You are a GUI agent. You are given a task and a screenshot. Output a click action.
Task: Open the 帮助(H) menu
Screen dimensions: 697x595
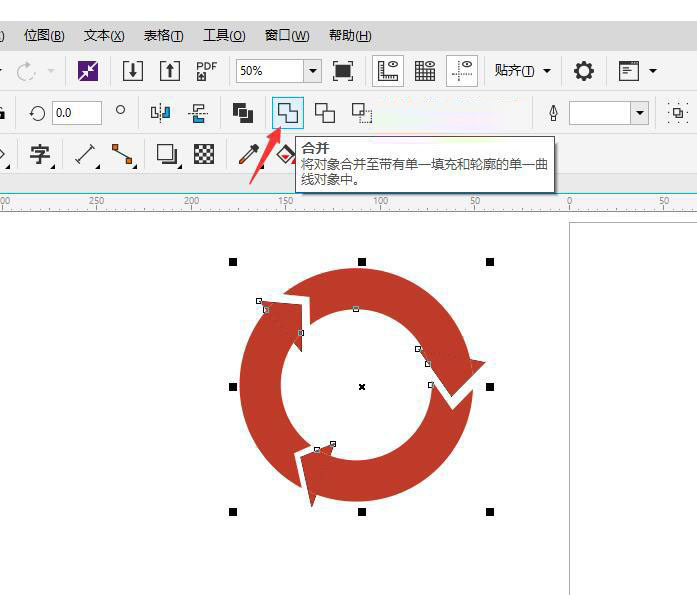click(350, 36)
